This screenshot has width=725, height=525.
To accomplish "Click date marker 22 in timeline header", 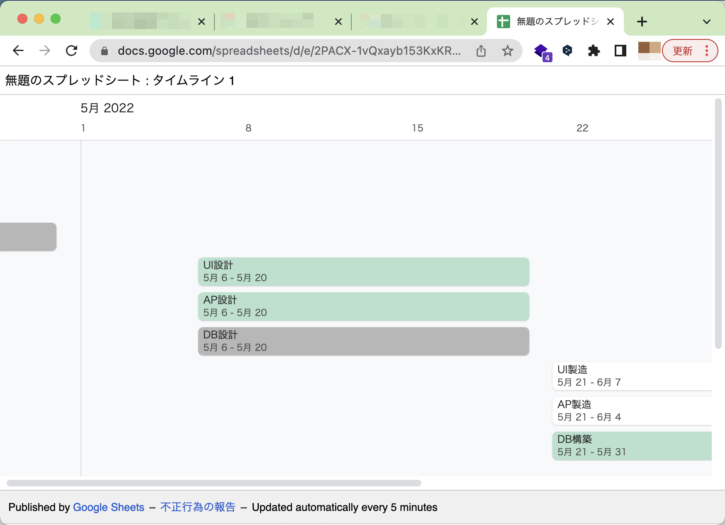I will 582,128.
